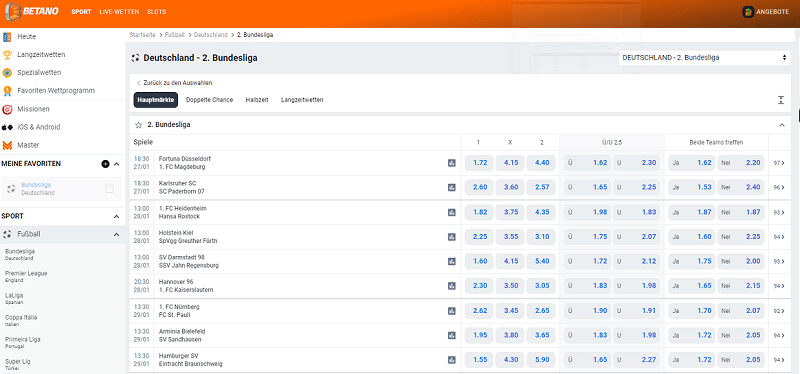Go back via Zurück zu den Auswahlen
This screenshot has width=800, height=374.
point(174,83)
